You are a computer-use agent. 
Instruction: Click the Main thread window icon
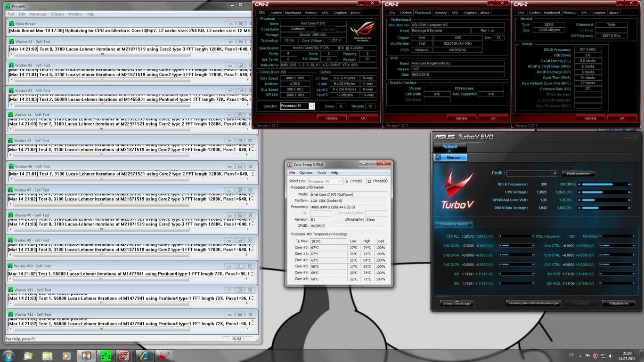(x=12, y=24)
